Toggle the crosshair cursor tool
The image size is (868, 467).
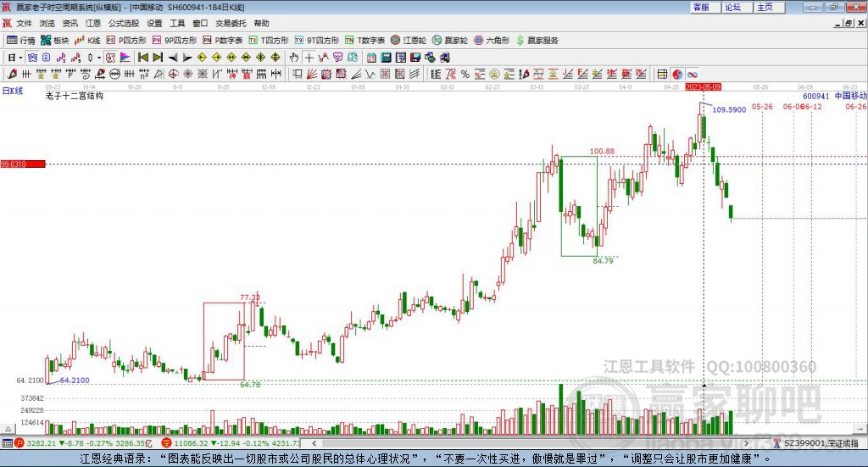[309, 57]
